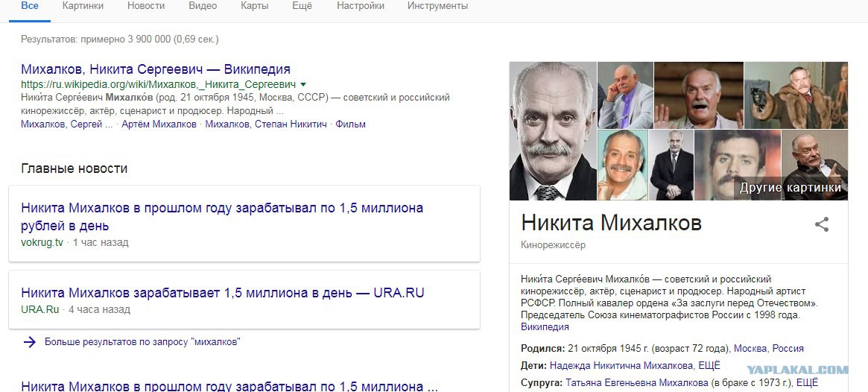Open large portrait photo of Михалков
This screenshot has width=868, height=392.
tap(553, 130)
